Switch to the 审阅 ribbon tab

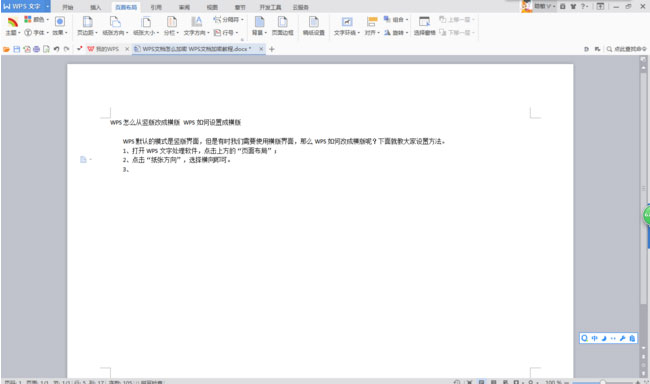(x=184, y=7)
